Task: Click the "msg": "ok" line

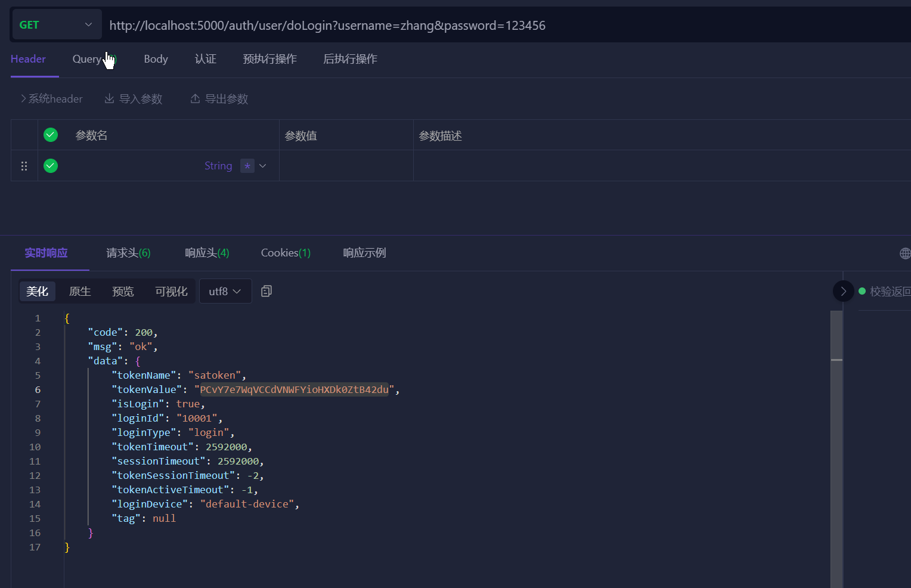Action: [123, 346]
